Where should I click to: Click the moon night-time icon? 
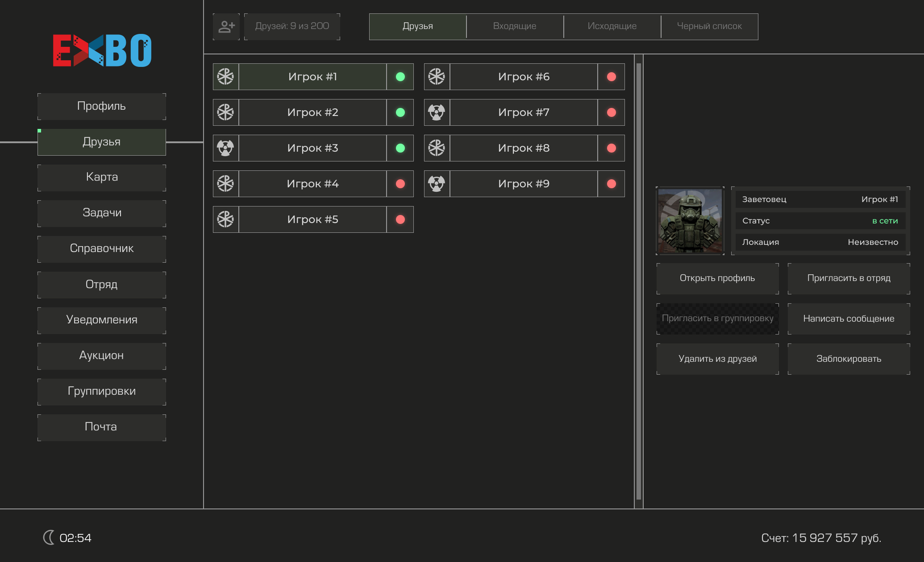(x=49, y=537)
